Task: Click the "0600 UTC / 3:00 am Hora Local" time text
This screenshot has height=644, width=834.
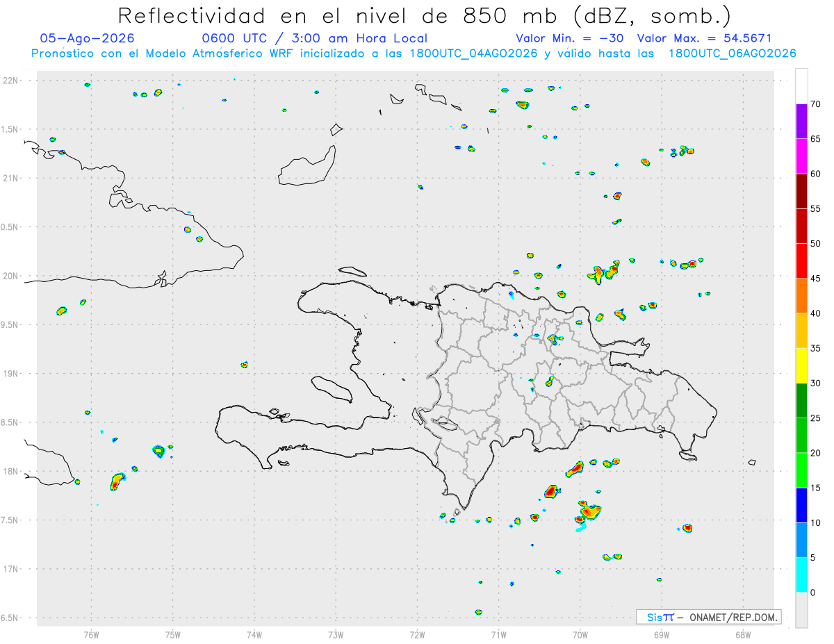Action: 314,38
